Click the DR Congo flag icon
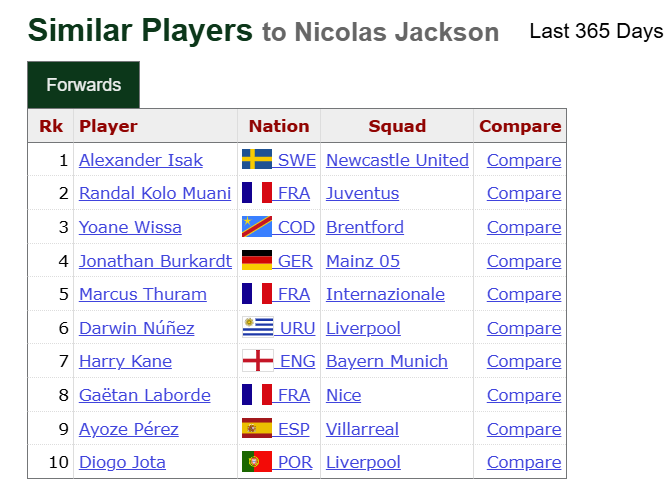The width and height of the screenshot is (670, 488). click(257, 227)
